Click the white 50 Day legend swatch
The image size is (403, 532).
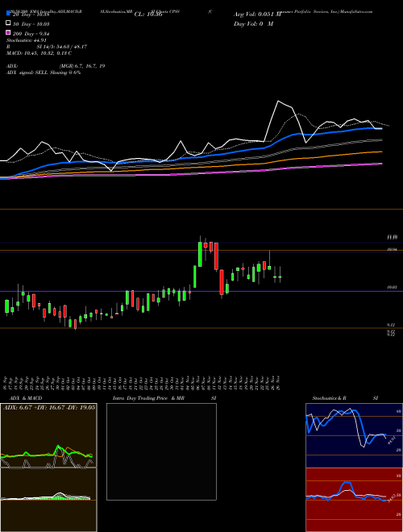click(8, 23)
